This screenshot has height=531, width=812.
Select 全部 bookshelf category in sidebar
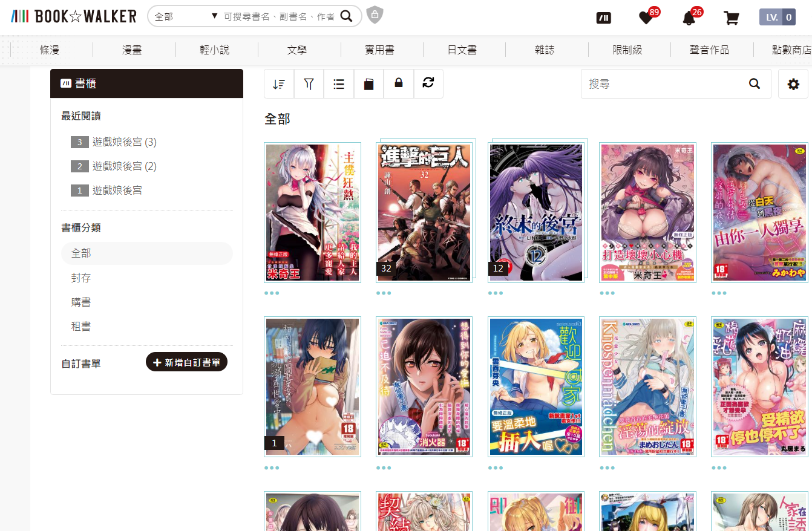point(147,253)
